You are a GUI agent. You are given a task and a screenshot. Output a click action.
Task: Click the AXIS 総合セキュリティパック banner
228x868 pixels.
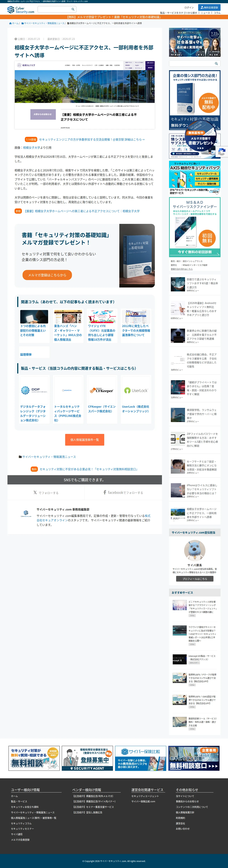(x=195, y=178)
